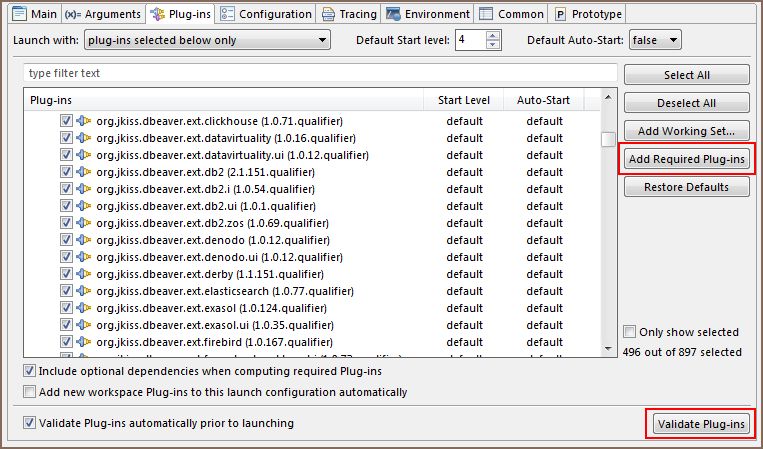Open the Configuration tab
This screenshot has height=449, width=763.
coord(266,14)
